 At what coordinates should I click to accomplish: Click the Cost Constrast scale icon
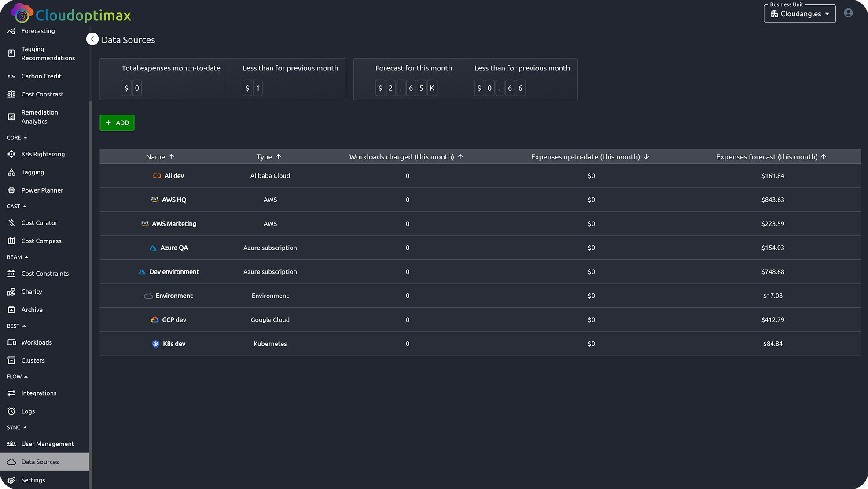click(11, 94)
